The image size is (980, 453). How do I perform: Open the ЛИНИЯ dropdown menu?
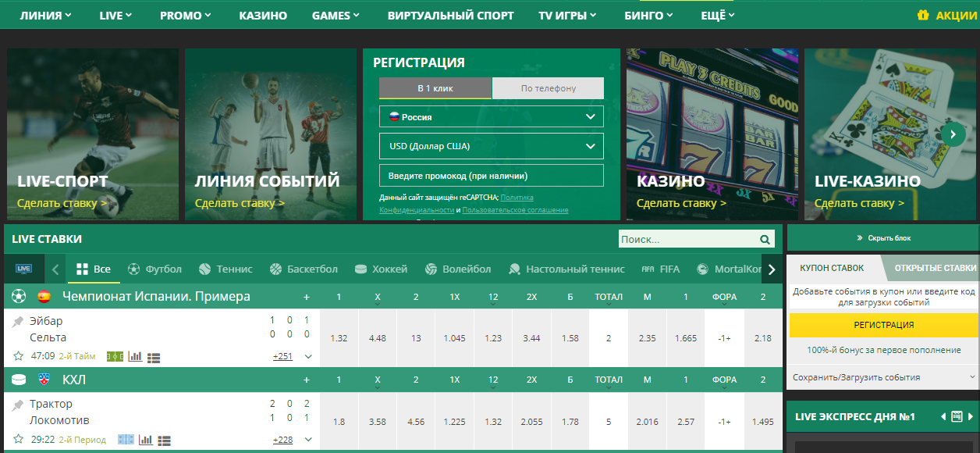click(x=46, y=15)
